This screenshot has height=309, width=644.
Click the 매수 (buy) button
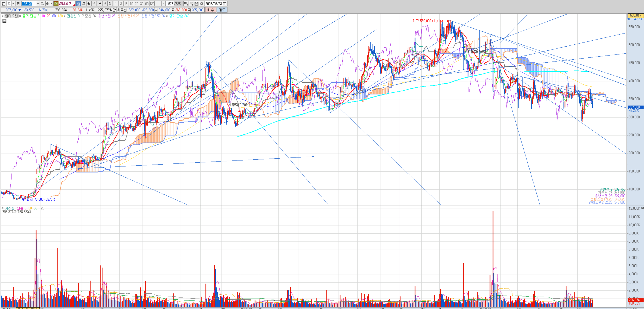pos(210,10)
